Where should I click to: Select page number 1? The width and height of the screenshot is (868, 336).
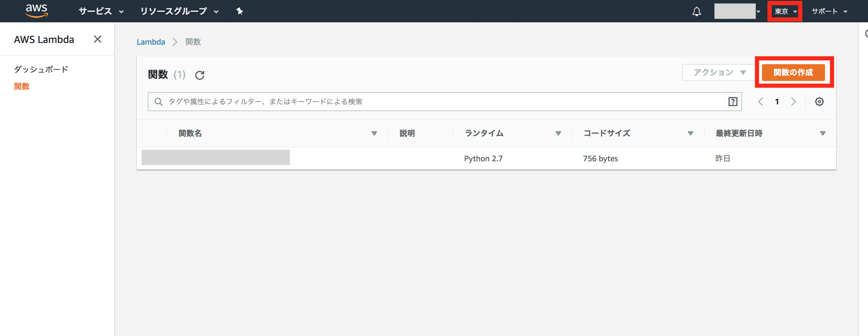coord(777,101)
